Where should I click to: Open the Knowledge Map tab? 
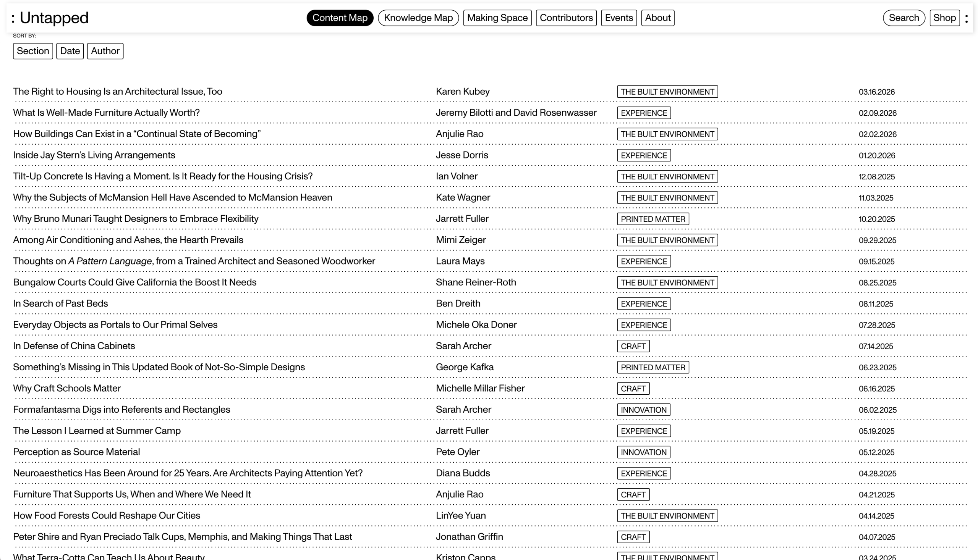(418, 18)
